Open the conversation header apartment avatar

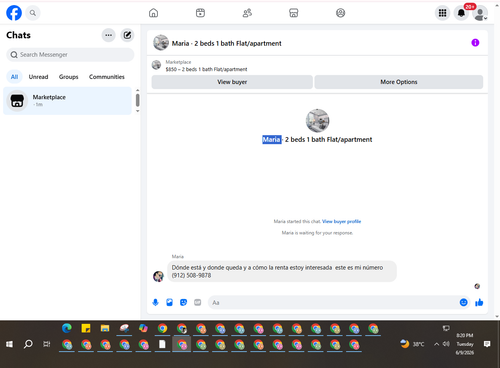(x=161, y=43)
